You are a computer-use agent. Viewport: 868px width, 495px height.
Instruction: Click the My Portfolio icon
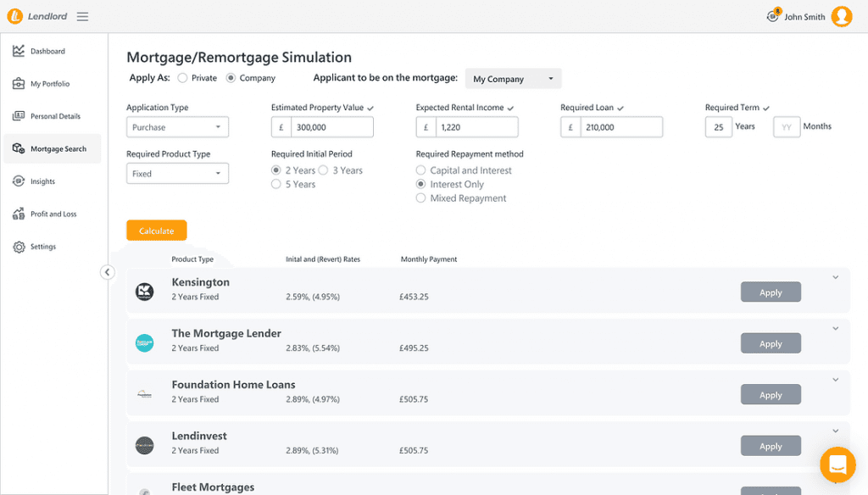[x=19, y=84]
